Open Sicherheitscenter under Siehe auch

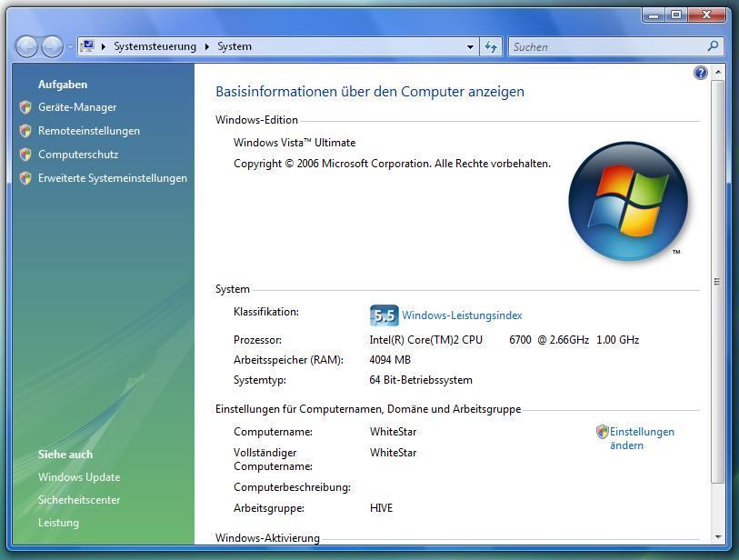79,500
